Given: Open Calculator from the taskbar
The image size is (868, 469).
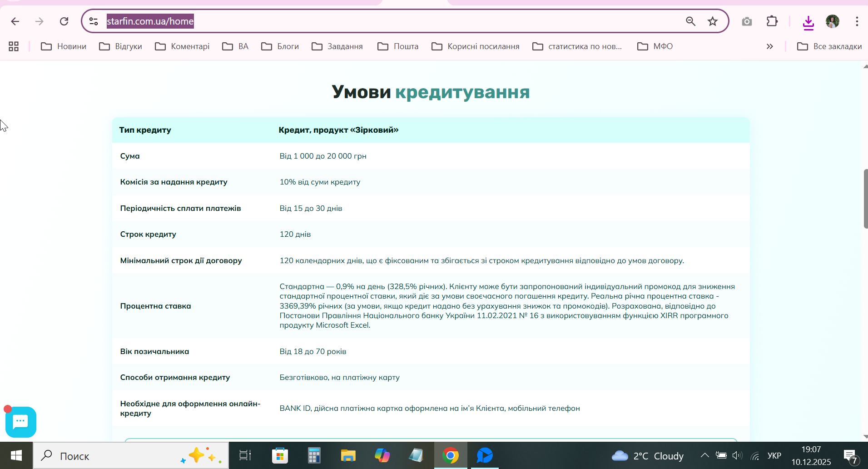Looking at the screenshot, I should click(x=314, y=455).
